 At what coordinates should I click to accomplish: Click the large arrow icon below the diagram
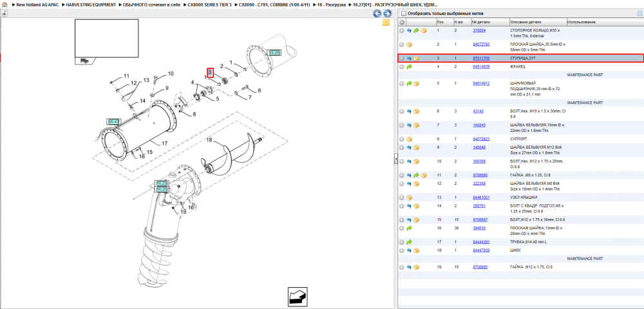coord(298,296)
